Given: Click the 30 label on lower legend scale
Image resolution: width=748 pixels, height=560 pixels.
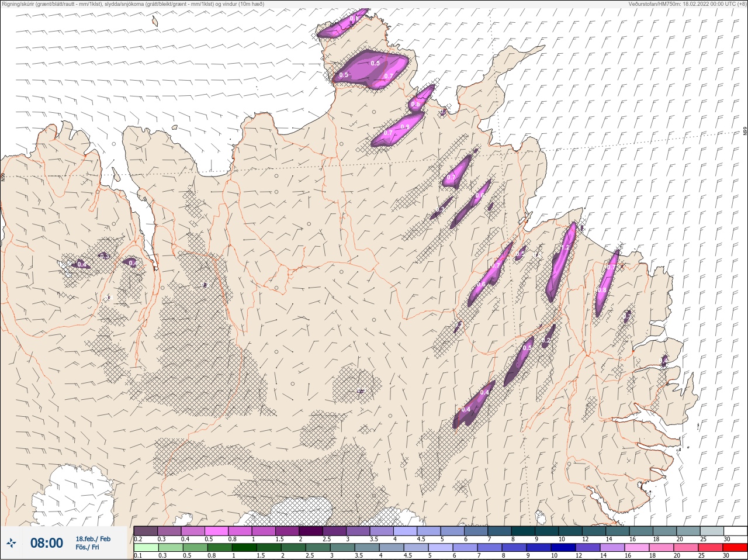Looking at the screenshot, I should 727,556.
